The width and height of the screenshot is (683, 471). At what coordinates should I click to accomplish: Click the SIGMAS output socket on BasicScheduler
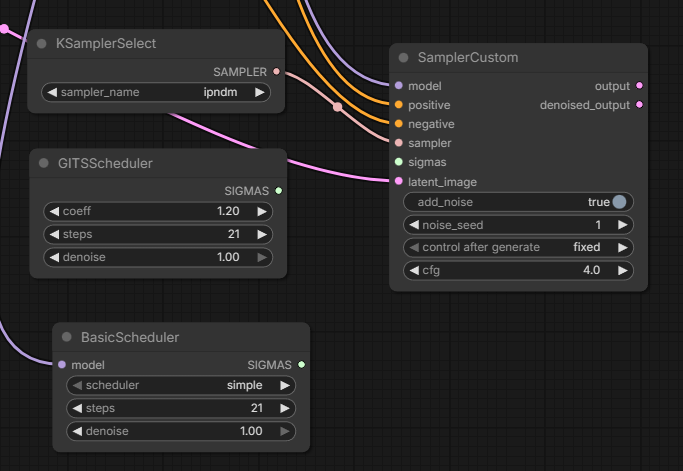(x=301, y=365)
